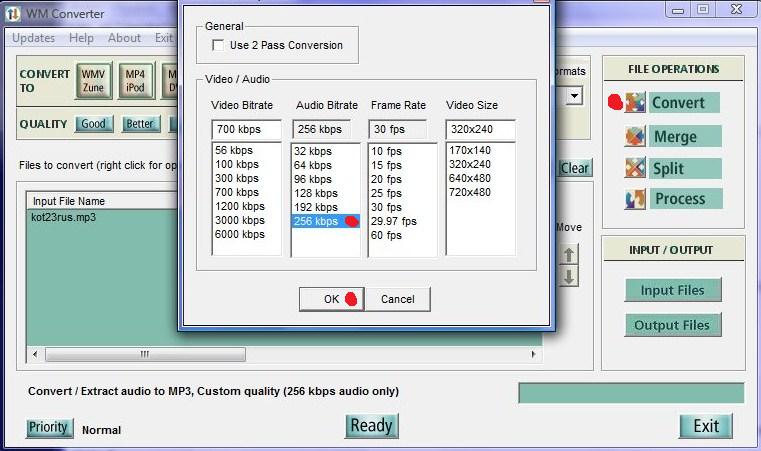Click the Cancel button in dialog
761x451 pixels.
397,299
